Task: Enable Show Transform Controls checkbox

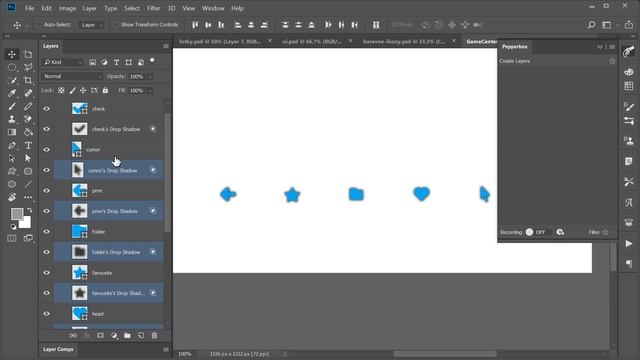Action: click(x=116, y=25)
